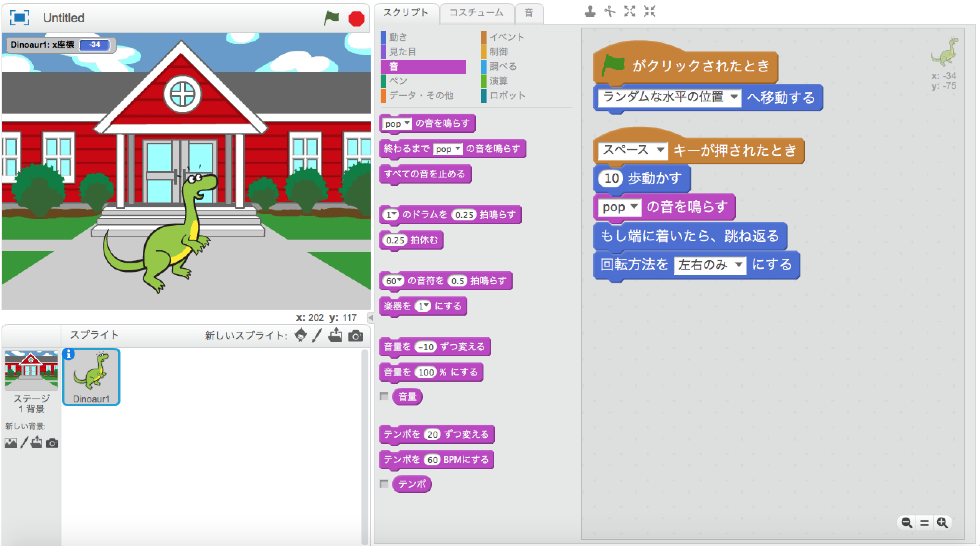Select the イベント block category
The image size is (980, 546).
524,37
